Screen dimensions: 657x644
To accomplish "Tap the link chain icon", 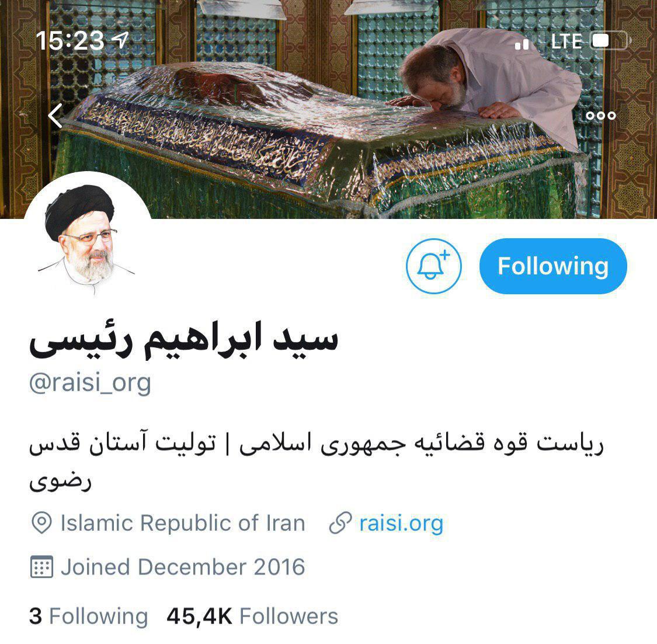I will pos(340,523).
